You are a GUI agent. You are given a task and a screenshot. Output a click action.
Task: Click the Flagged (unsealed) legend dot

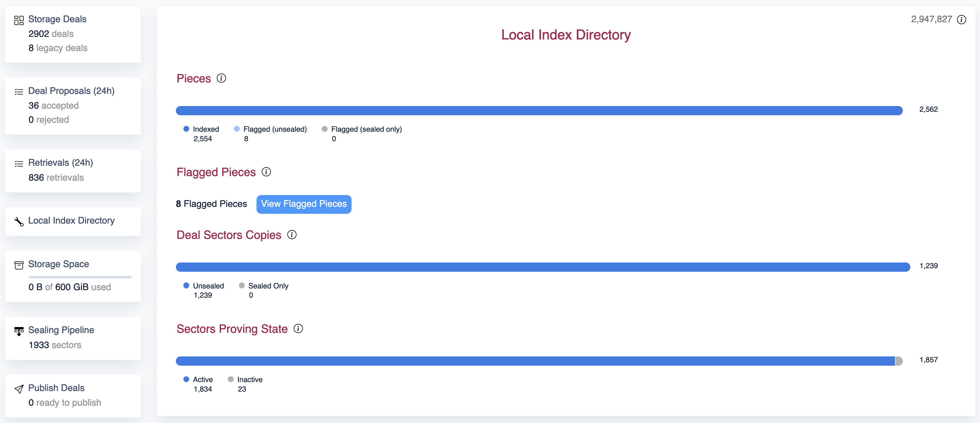[x=237, y=129]
